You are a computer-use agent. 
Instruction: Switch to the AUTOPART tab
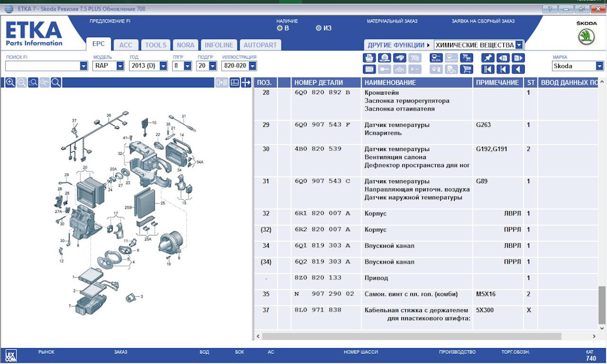[x=260, y=45]
